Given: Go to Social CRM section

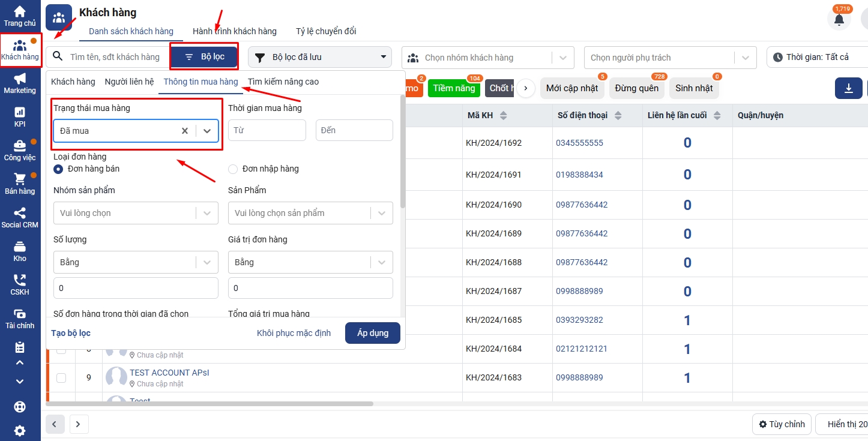Looking at the screenshot, I should point(20,217).
